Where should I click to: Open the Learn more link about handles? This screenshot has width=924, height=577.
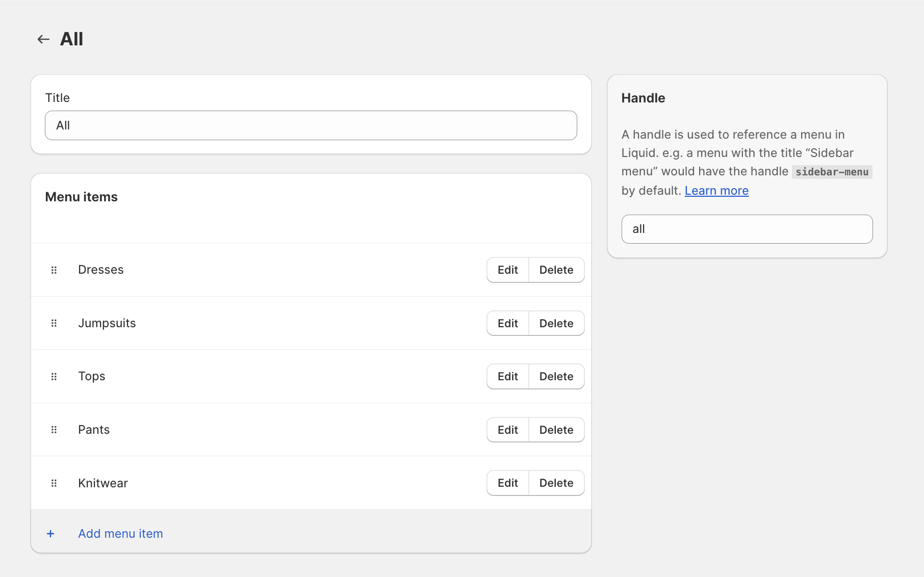coord(716,190)
